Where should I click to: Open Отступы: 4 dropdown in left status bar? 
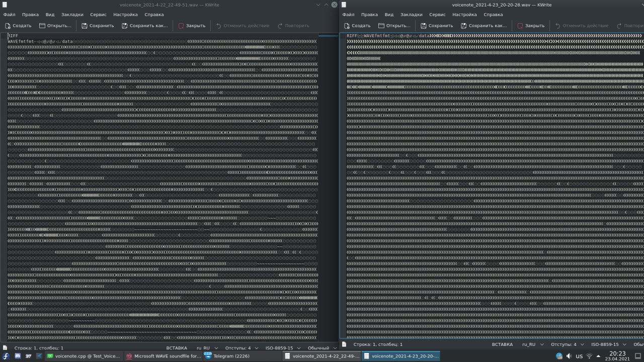point(241,348)
